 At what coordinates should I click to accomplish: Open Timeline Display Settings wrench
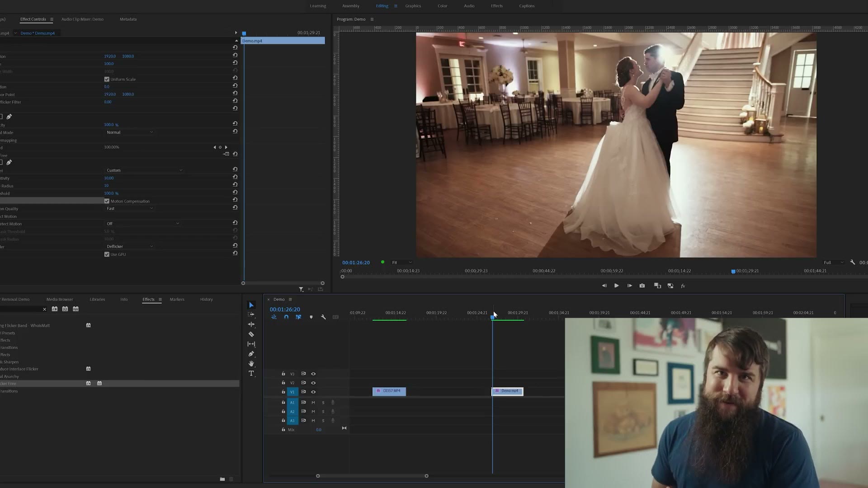coord(323,317)
